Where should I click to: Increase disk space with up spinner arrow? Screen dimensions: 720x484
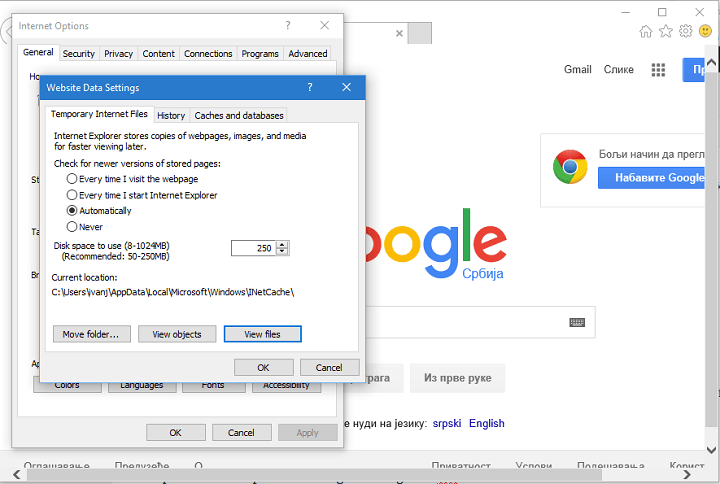(x=282, y=245)
